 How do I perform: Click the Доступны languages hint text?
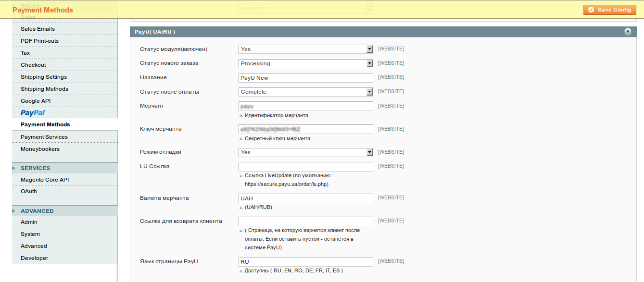294,271
